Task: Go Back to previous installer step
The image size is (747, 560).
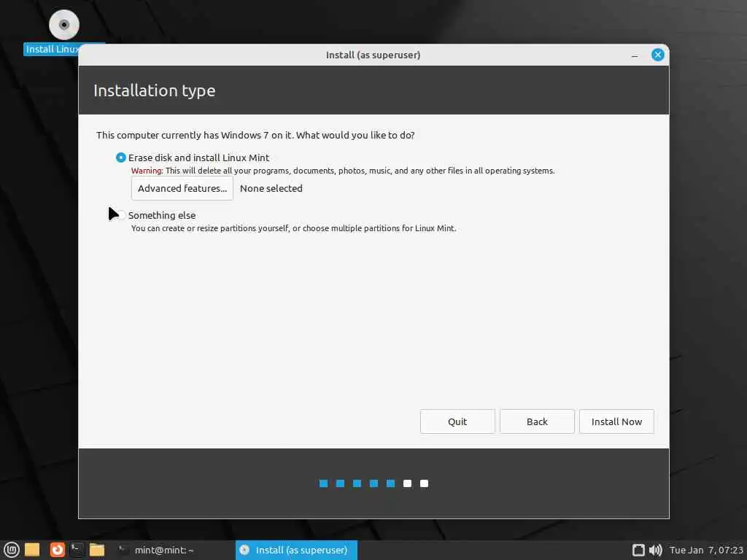Action: (x=537, y=421)
